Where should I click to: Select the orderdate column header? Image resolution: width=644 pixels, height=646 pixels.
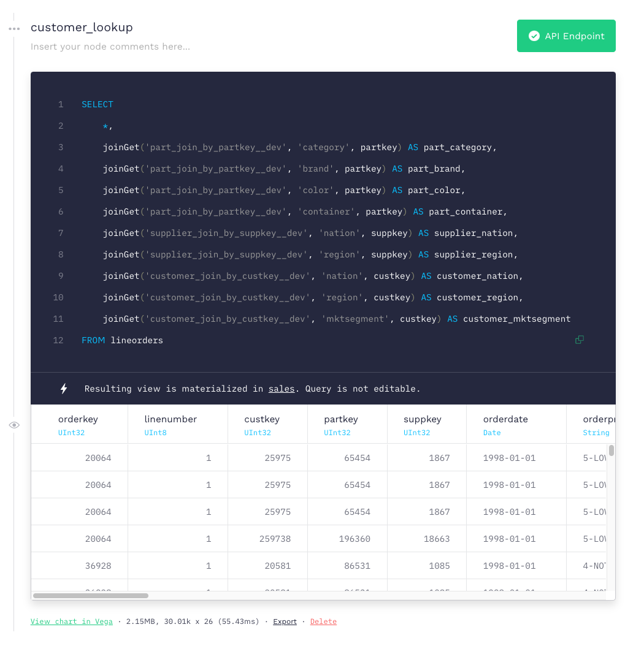pos(505,419)
